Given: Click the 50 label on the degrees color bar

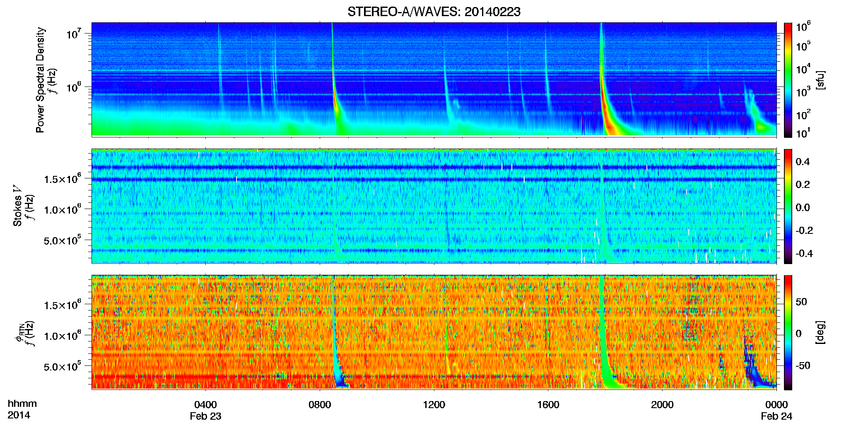Looking at the screenshot, I should point(801,302).
